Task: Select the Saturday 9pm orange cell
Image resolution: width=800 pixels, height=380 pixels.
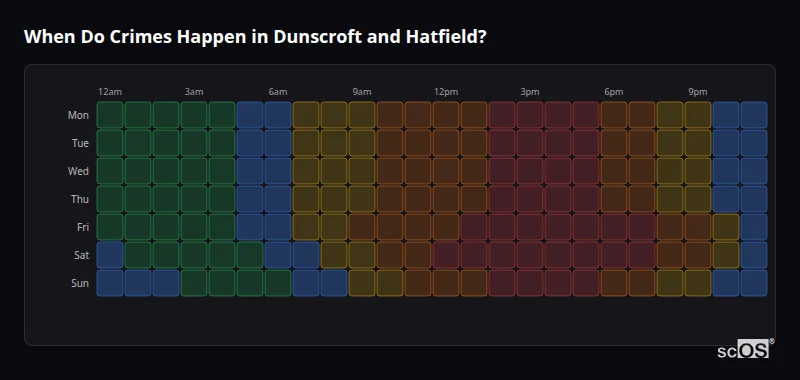Action: pos(698,255)
